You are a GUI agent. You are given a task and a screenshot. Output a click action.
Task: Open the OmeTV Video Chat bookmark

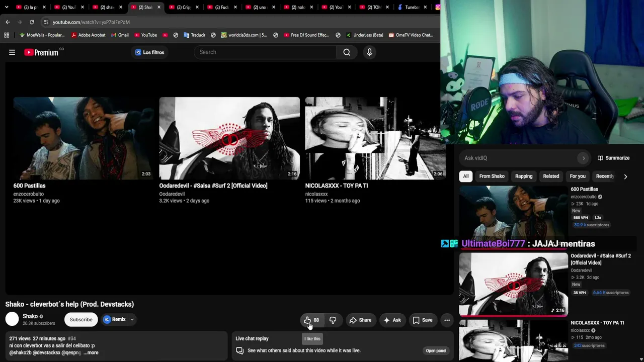[x=411, y=35]
